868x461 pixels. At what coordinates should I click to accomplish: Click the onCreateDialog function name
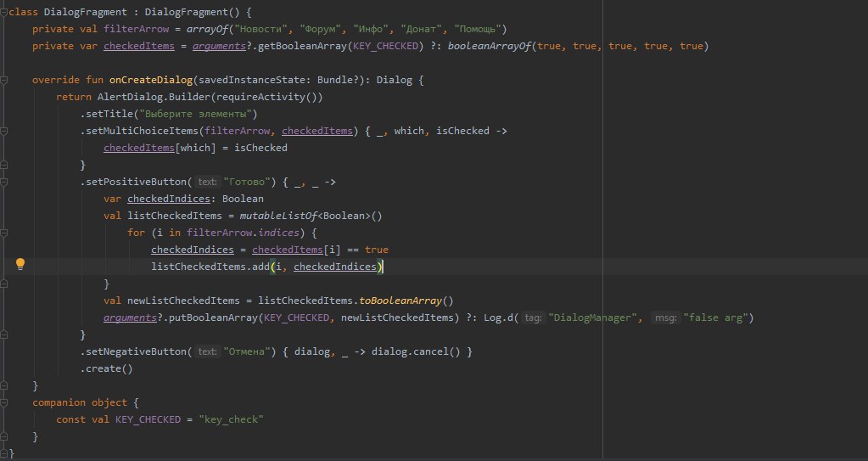point(150,80)
